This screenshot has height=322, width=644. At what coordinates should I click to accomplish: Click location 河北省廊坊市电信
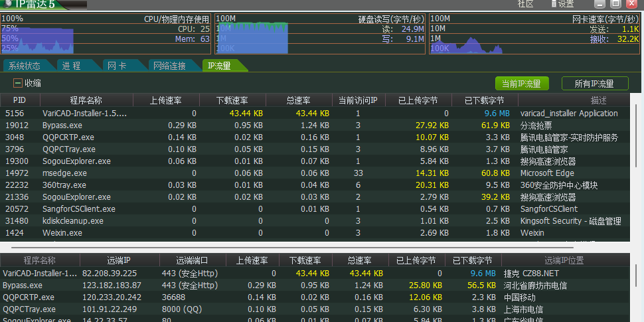[x=536, y=285]
